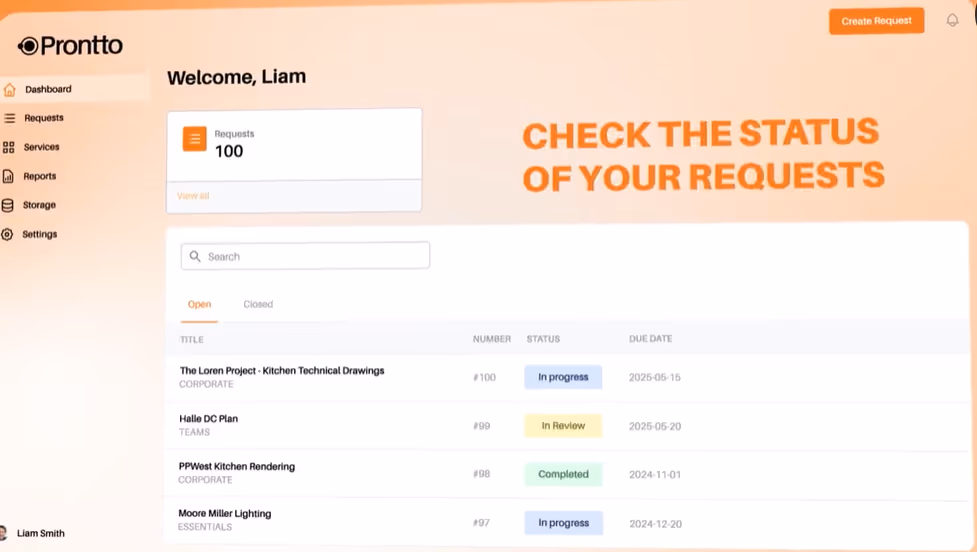This screenshot has width=977, height=552.
Task: Click due date 2024-12-20
Action: click(x=655, y=524)
